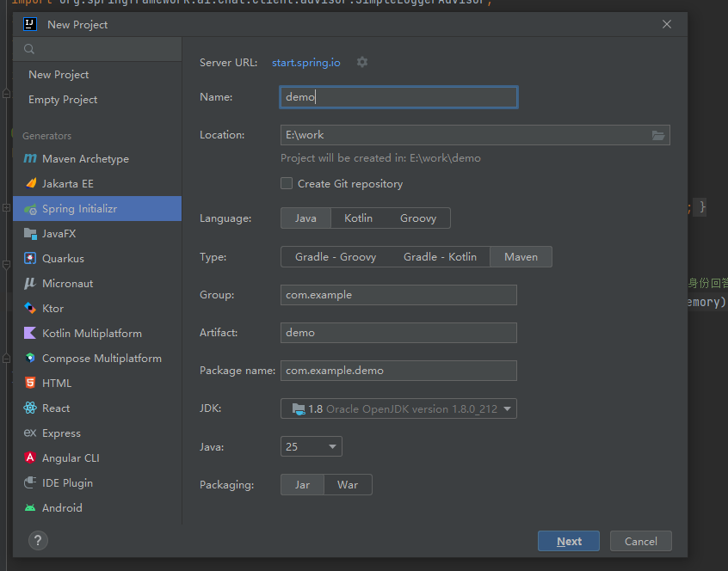The image size is (728, 571).
Task: Select Jar packaging
Action: pyautogui.click(x=302, y=485)
